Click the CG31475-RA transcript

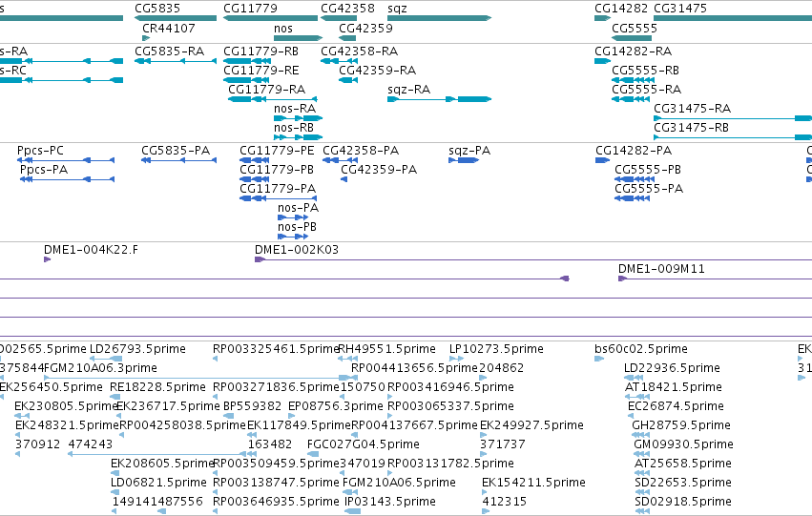pyautogui.click(x=733, y=118)
